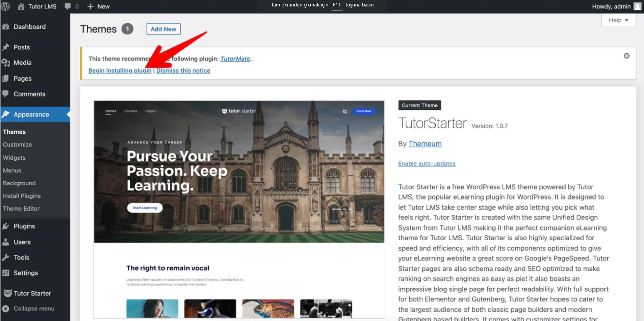644x321 pixels.
Task: Click the Enroll Now button in the preview
Action: (x=364, y=111)
